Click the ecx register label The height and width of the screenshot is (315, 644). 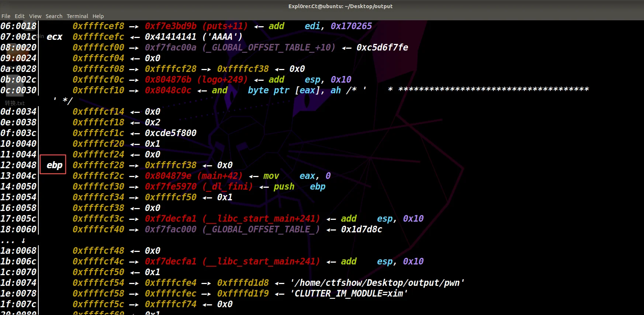click(54, 37)
